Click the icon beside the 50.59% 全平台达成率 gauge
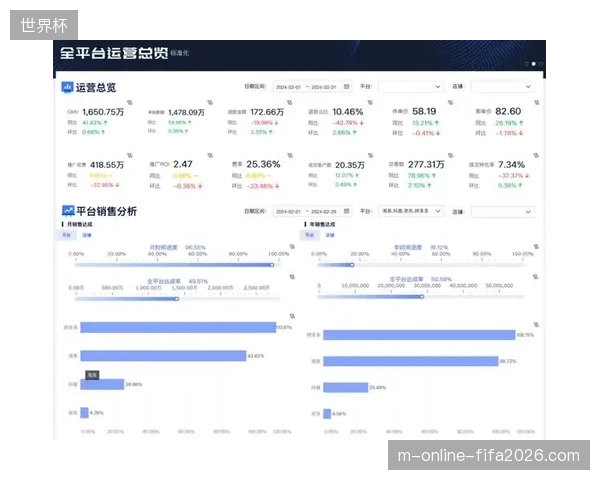The height and width of the screenshot is (480, 600). [535, 277]
